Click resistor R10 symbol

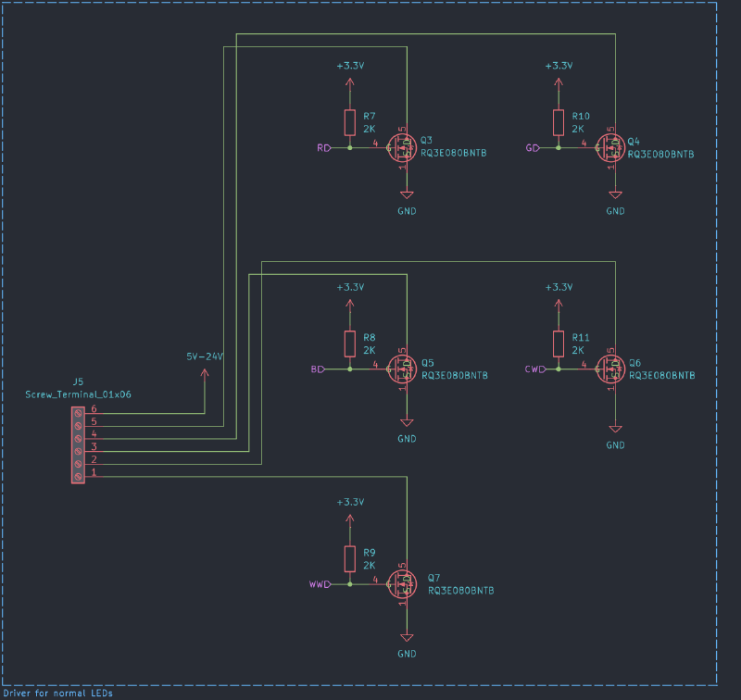coord(559,123)
